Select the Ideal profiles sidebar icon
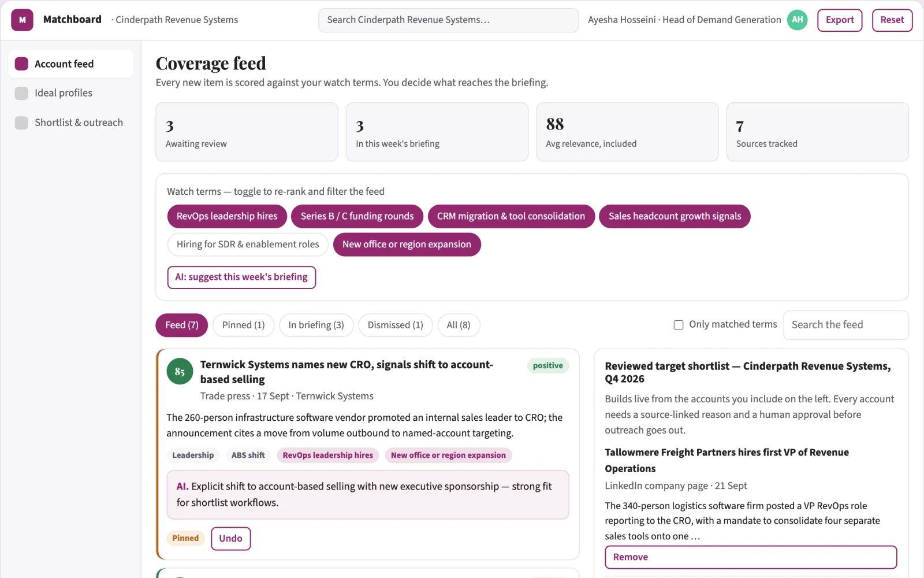Screen dimensions: 924x578 coord(21,93)
